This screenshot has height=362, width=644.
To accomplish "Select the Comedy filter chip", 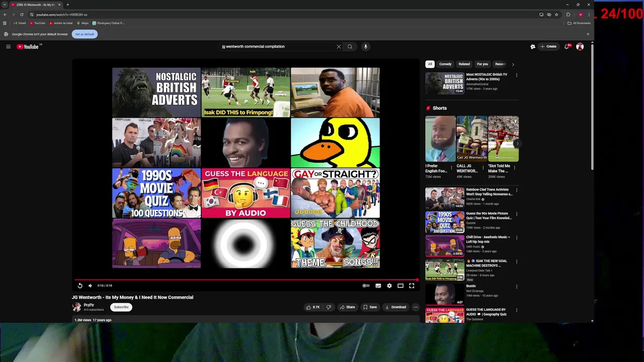I will tap(445, 64).
